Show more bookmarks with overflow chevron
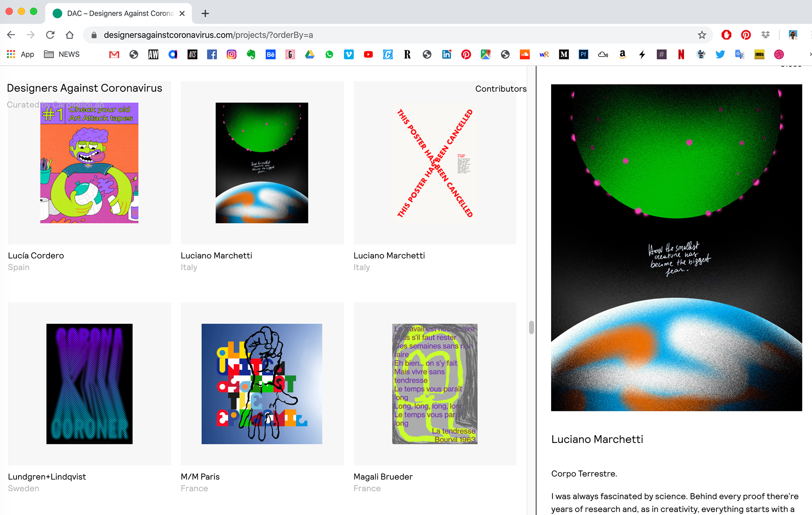This screenshot has width=812, height=515. 809,55
